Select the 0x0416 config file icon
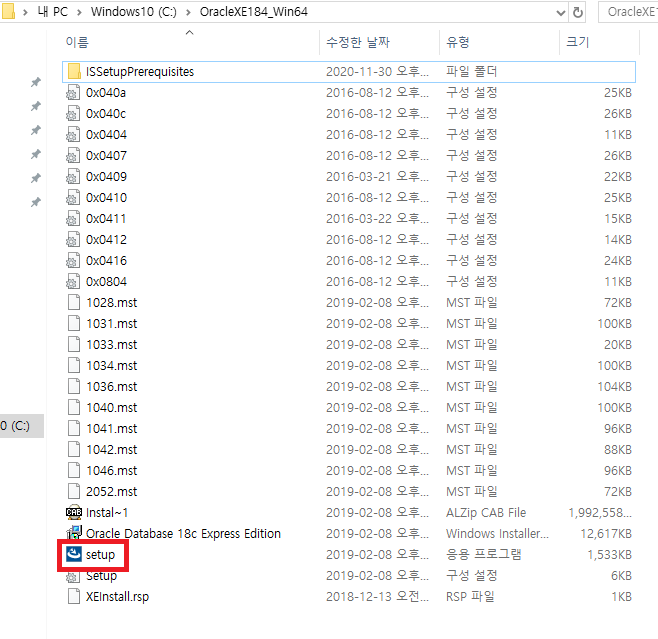 pyautogui.click(x=73, y=260)
